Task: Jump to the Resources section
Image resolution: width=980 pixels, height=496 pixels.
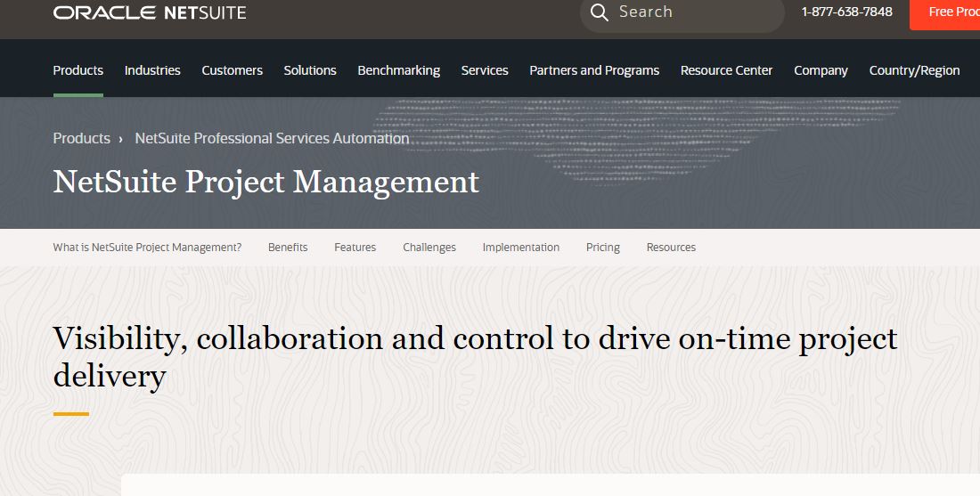Action: 671,248
